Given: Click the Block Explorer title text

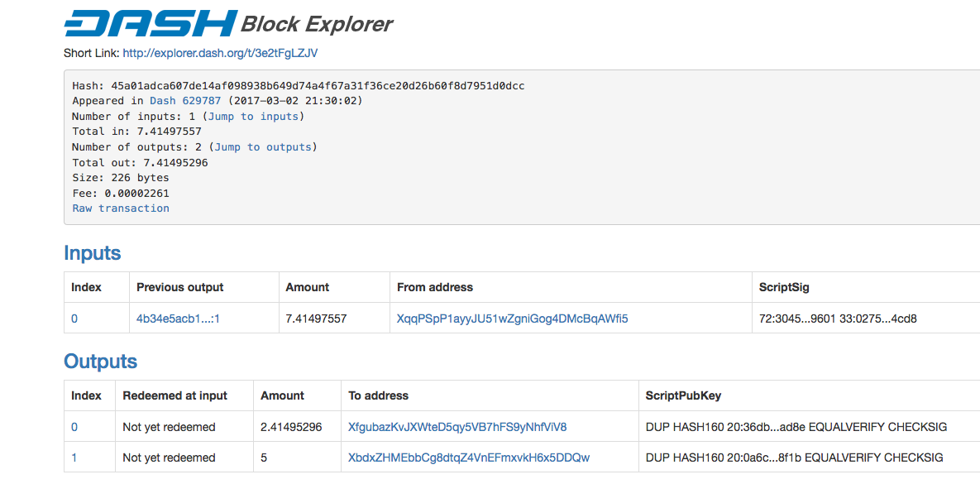Looking at the screenshot, I should pos(317,24).
